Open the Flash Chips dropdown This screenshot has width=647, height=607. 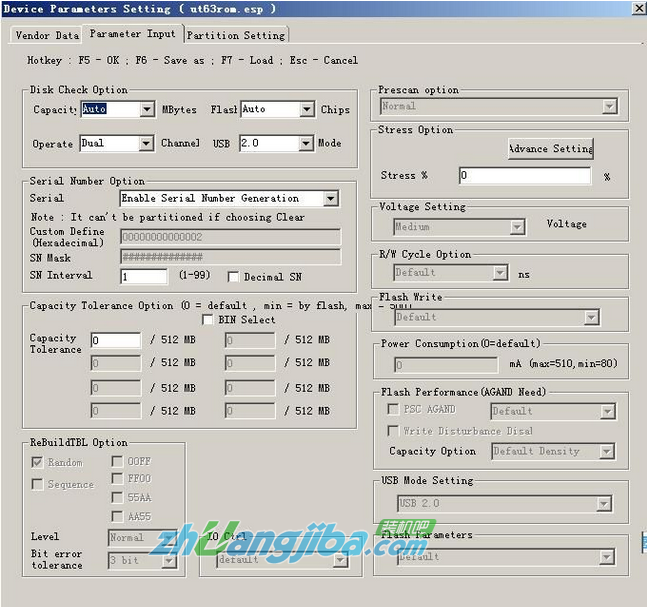click(x=306, y=110)
